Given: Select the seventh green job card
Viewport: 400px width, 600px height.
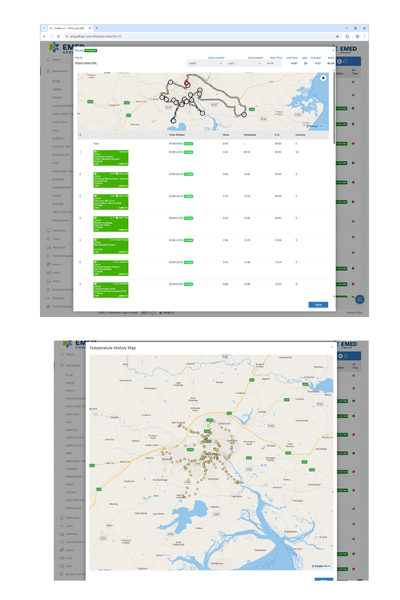Looking at the screenshot, I should point(111,290).
